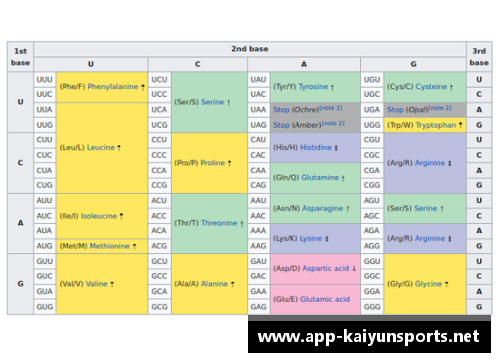The height and width of the screenshot is (362, 500).
Task: Click the Cysteine link
Action: point(431,87)
